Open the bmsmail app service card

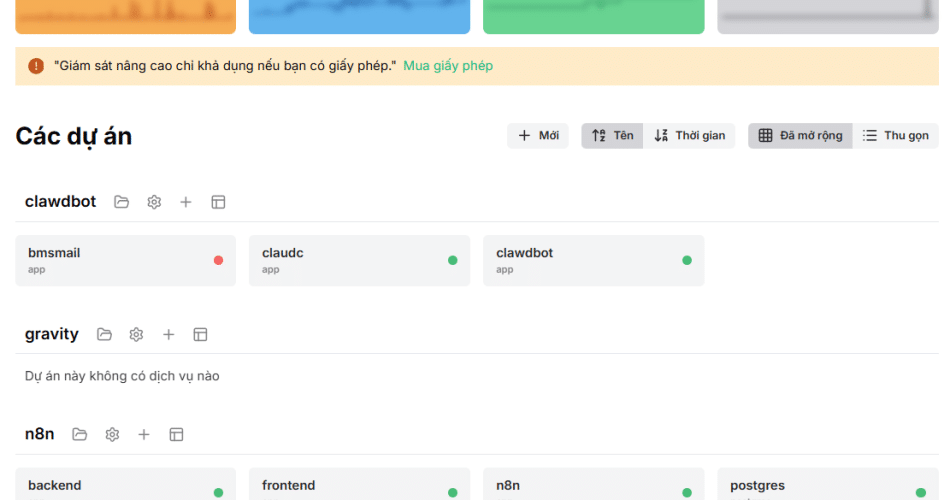click(x=125, y=260)
